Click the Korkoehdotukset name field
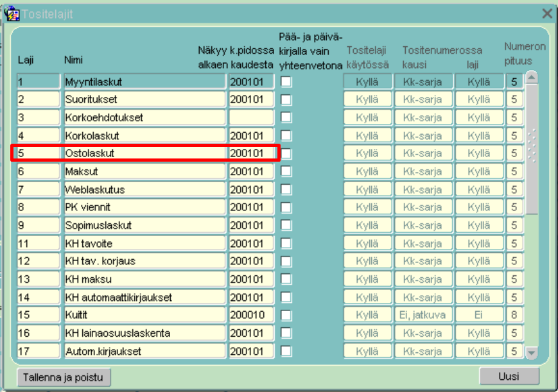 click(x=145, y=117)
